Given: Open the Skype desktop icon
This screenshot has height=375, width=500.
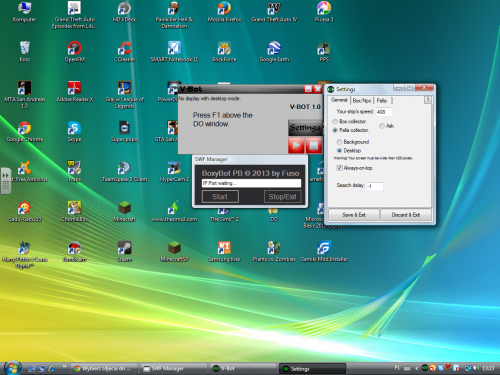Looking at the screenshot, I should coord(75,132).
